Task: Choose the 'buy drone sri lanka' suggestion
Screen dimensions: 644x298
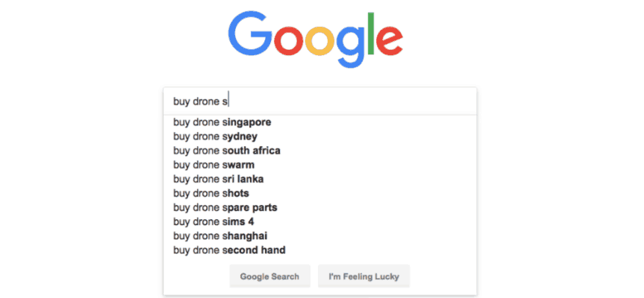Action: [219, 179]
